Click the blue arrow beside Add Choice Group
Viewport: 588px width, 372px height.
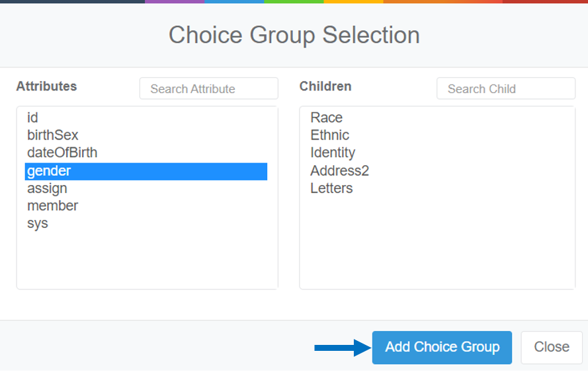click(341, 348)
